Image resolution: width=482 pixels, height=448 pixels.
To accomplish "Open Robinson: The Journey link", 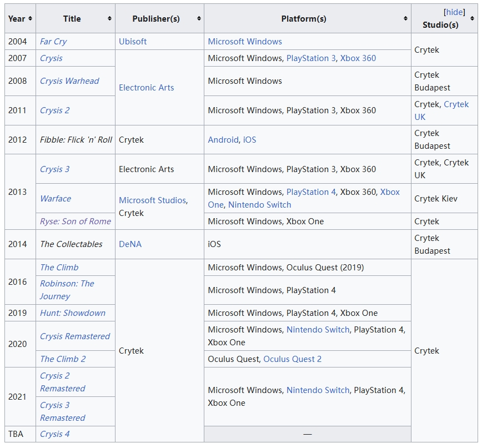I will pos(67,290).
